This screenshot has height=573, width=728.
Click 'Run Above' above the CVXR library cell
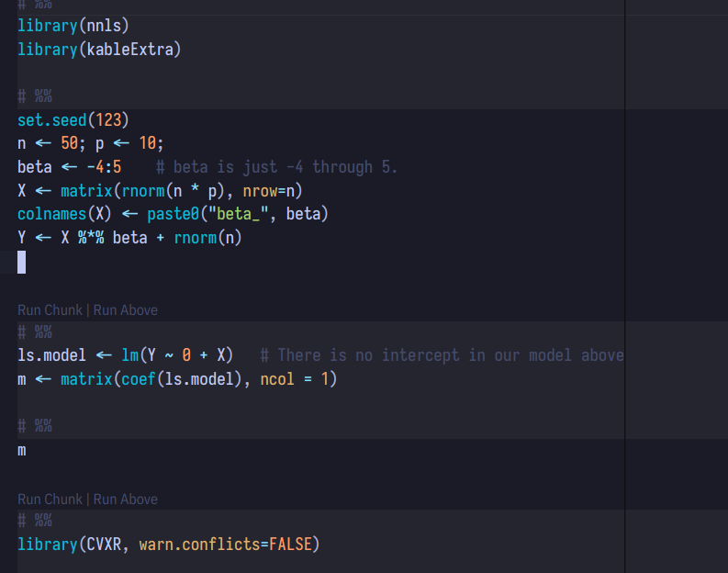[x=126, y=500]
